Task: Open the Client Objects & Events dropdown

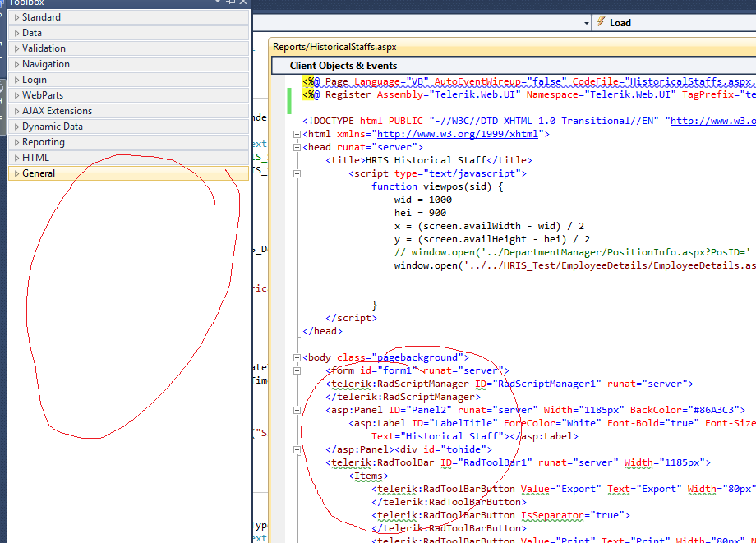Action: pos(514,66)
